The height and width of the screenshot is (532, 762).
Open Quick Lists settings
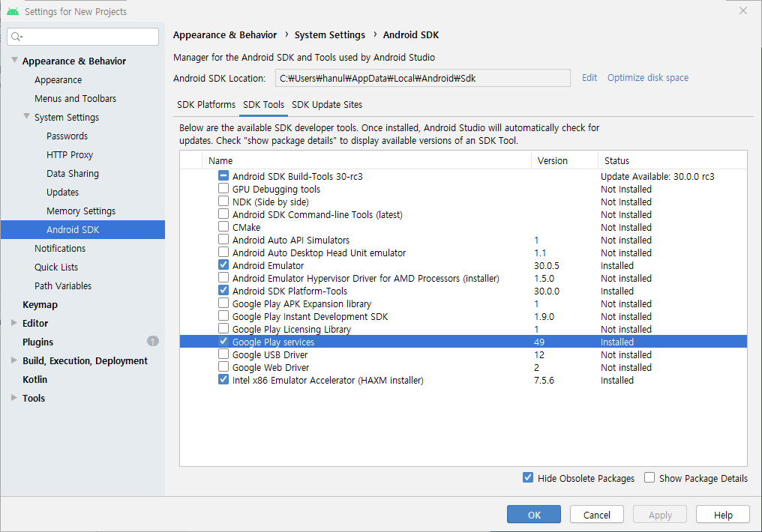(56, 267)
